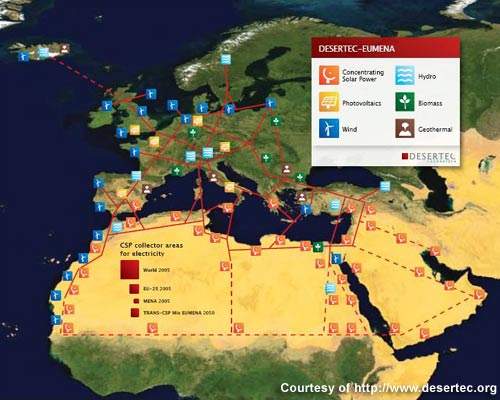Click the Geothermal legend label
Screen dimensions: 500x400
pyautogui.click(x=435, y=129)
